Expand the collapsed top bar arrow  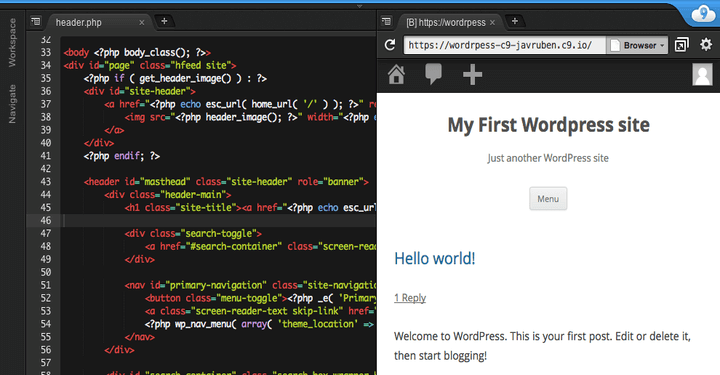coord(360,6)
